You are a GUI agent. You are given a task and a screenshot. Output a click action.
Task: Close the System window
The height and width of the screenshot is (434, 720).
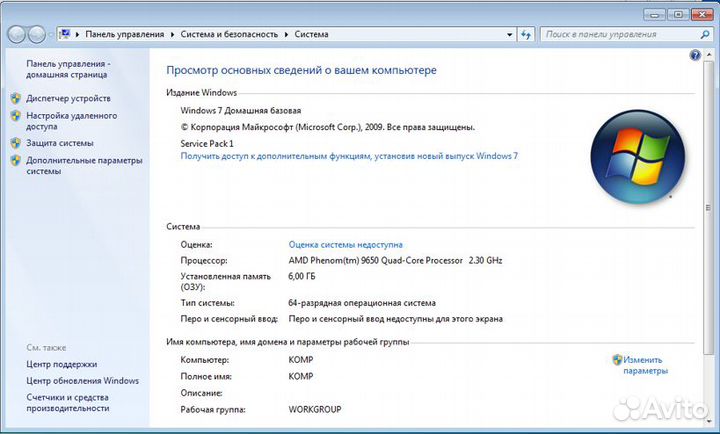(x=702, y=15)
